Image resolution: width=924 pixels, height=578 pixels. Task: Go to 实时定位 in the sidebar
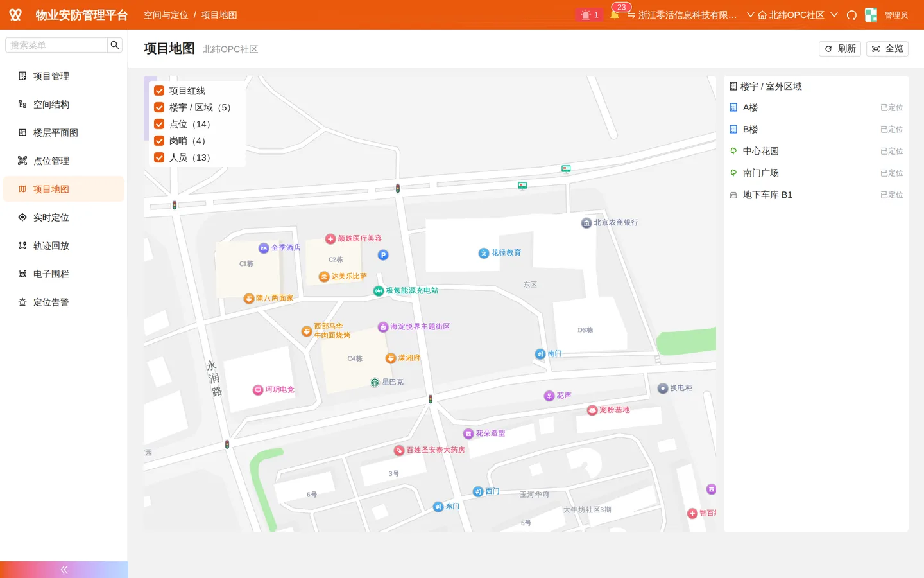coord(64,217)
